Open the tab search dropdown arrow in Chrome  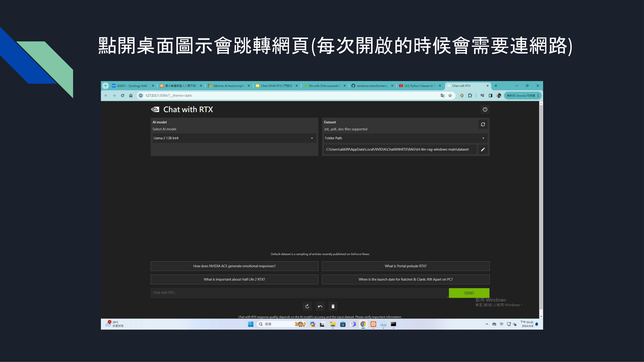[x=105, y=86]
